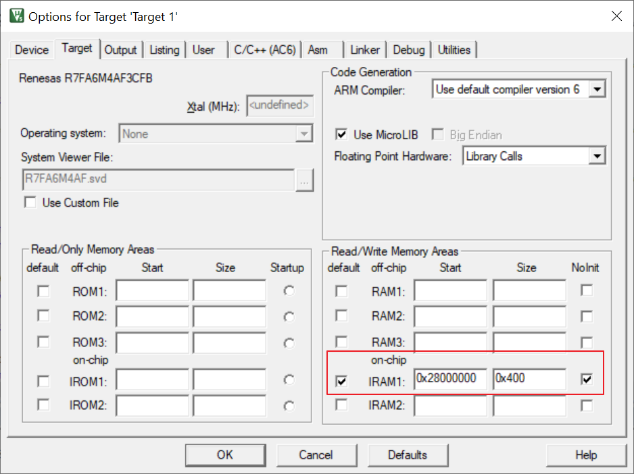Browse for System Viewer File with ellipsis button

pyautogui.click(x=304, y=180)
